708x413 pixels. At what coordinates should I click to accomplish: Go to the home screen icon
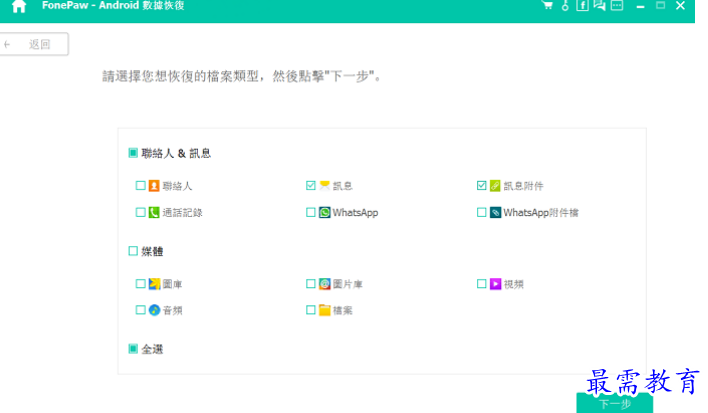tap(19, 6)
